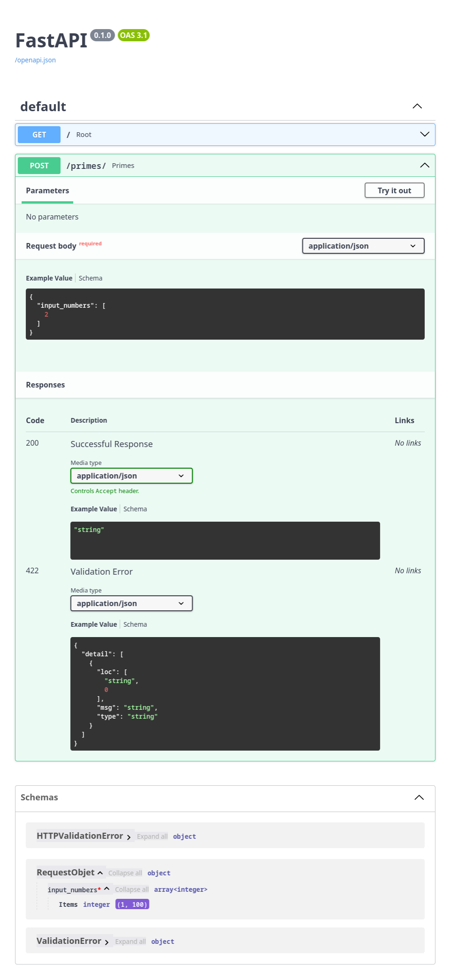
Task: Click the OAS 3.1 badge
Action: [134, 35]
